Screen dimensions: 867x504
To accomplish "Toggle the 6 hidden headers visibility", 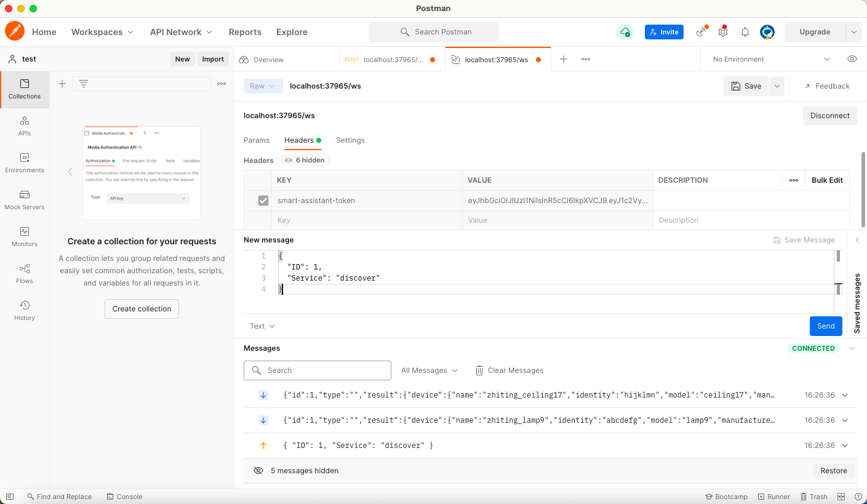I will (x=305, y=160).
